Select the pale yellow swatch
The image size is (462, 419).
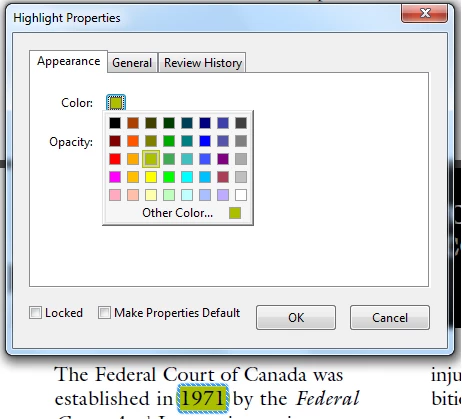151,195
